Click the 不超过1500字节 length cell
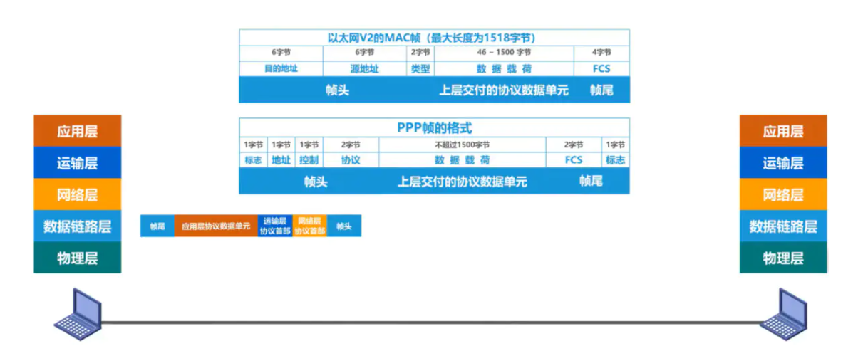Screen dimensions: 868x351 462,145
